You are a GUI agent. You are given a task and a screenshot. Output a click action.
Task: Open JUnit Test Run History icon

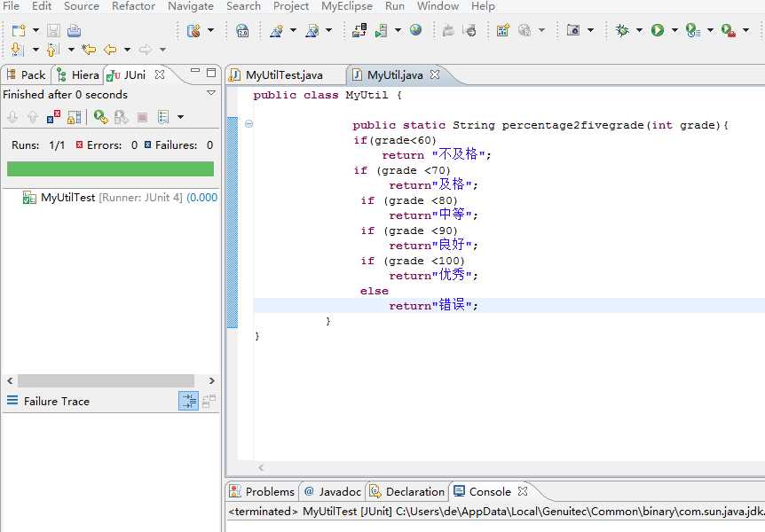(x=163, y=117)
